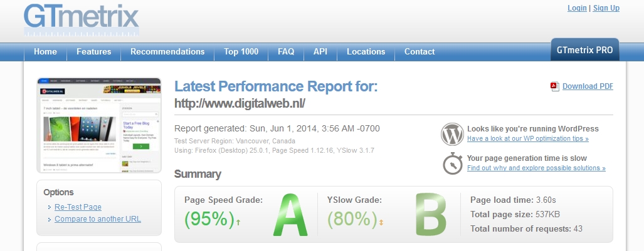This screenshot has width=644, height=251.
Task: Click the large Page Speed A grade
Action: [x=290, y=215]
